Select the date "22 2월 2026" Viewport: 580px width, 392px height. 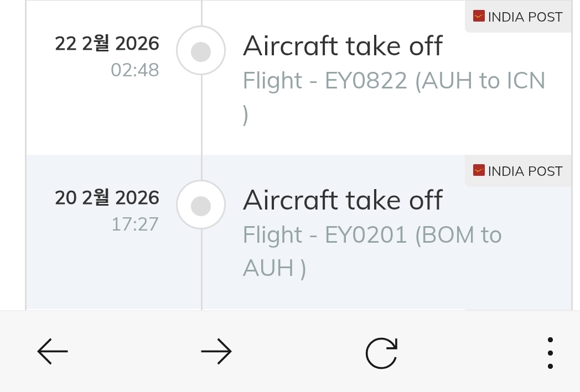click(107, 44)
